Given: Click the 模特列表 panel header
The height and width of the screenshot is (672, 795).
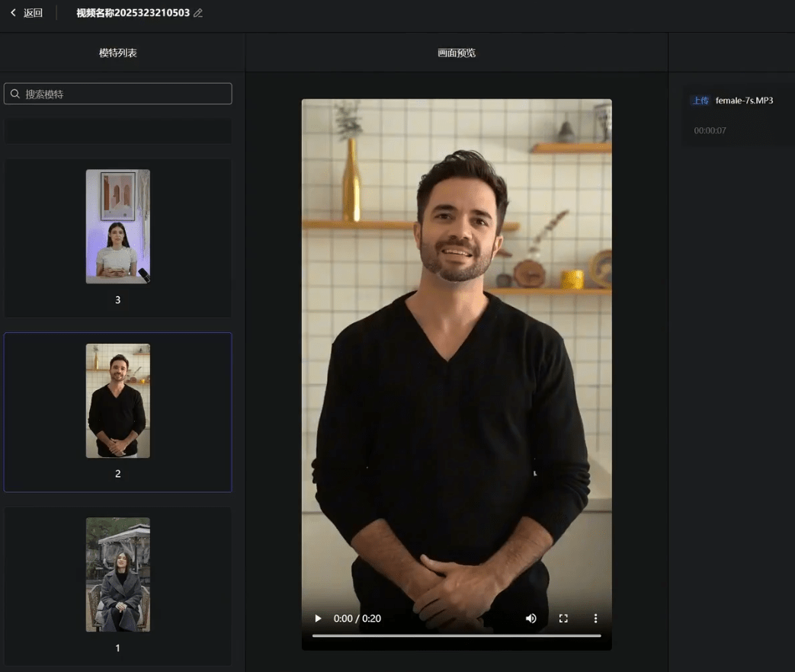Looking at the screenshot, I should (x=118, y=53).
